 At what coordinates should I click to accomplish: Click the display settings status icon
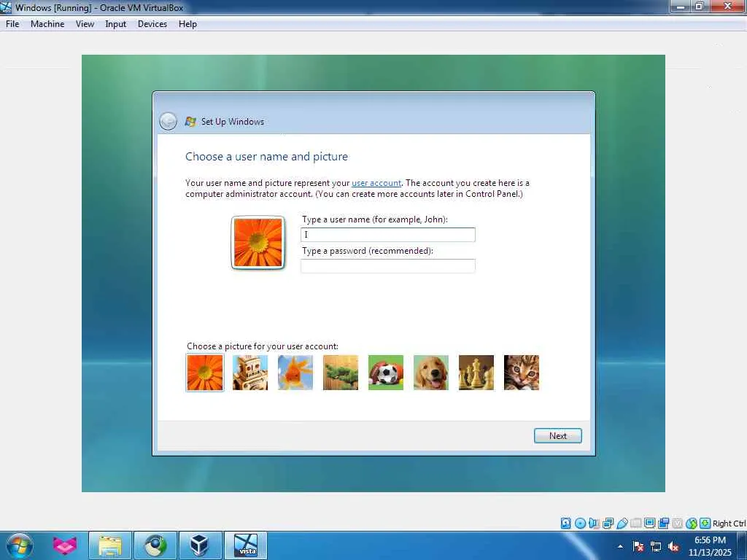coord(649,524)
